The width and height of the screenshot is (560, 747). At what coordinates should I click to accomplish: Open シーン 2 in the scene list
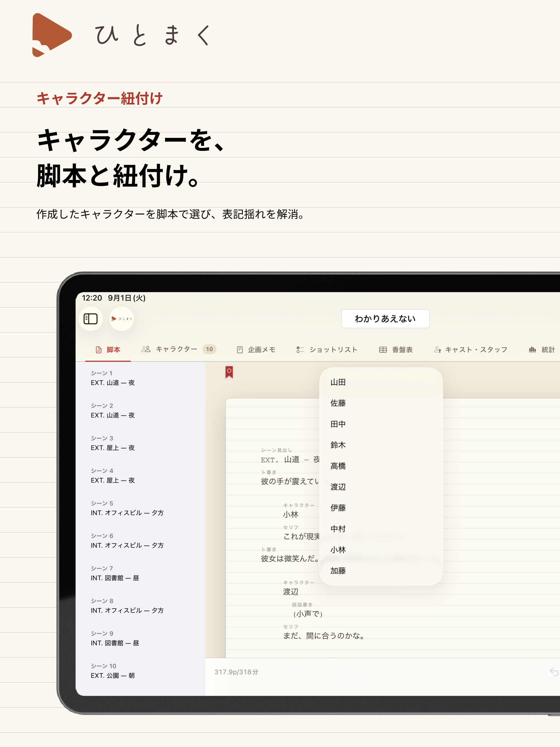coord(140,410)
